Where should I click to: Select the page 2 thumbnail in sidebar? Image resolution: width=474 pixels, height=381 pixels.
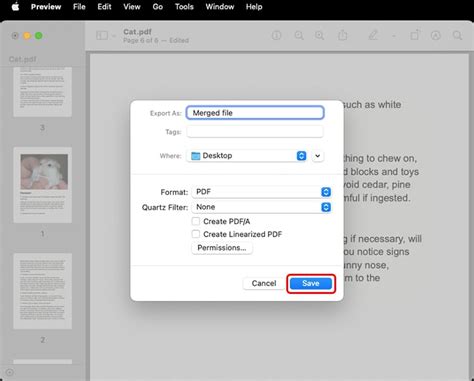pos(42,291)
